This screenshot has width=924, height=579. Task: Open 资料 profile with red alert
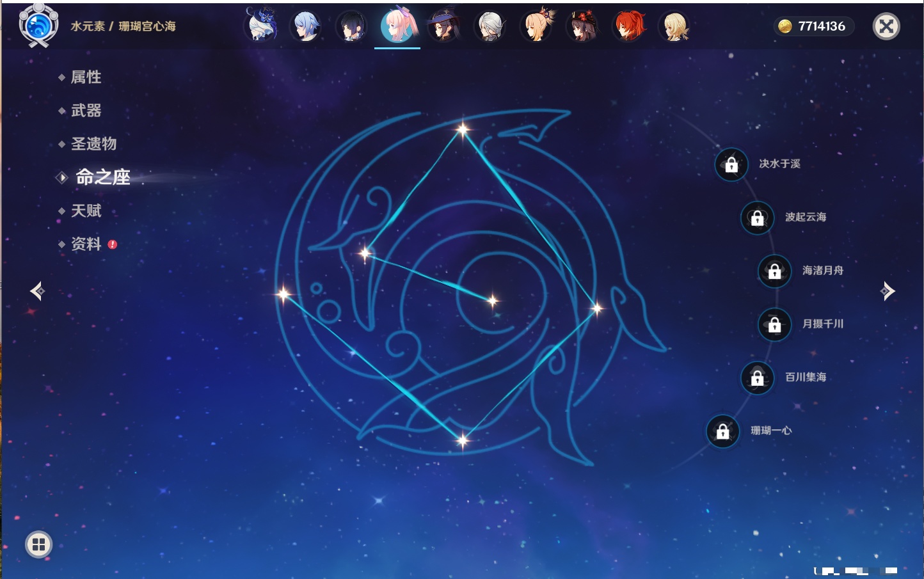point(86,244)
